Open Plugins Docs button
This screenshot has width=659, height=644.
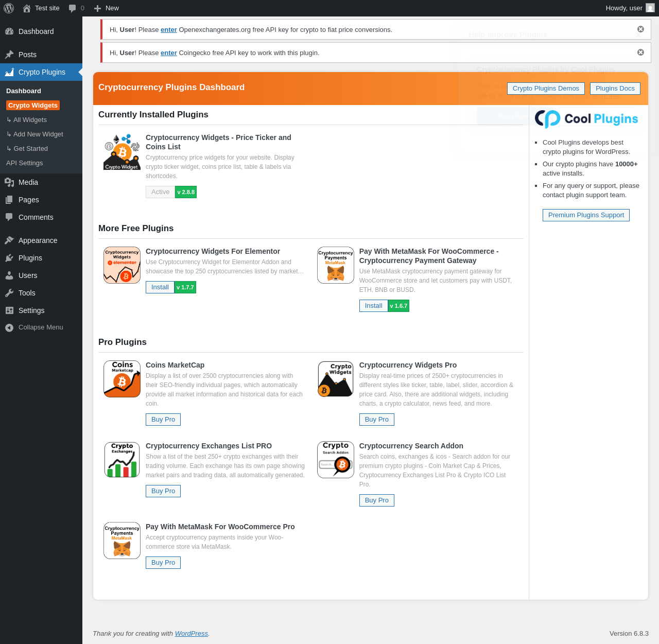coord(615,89)
